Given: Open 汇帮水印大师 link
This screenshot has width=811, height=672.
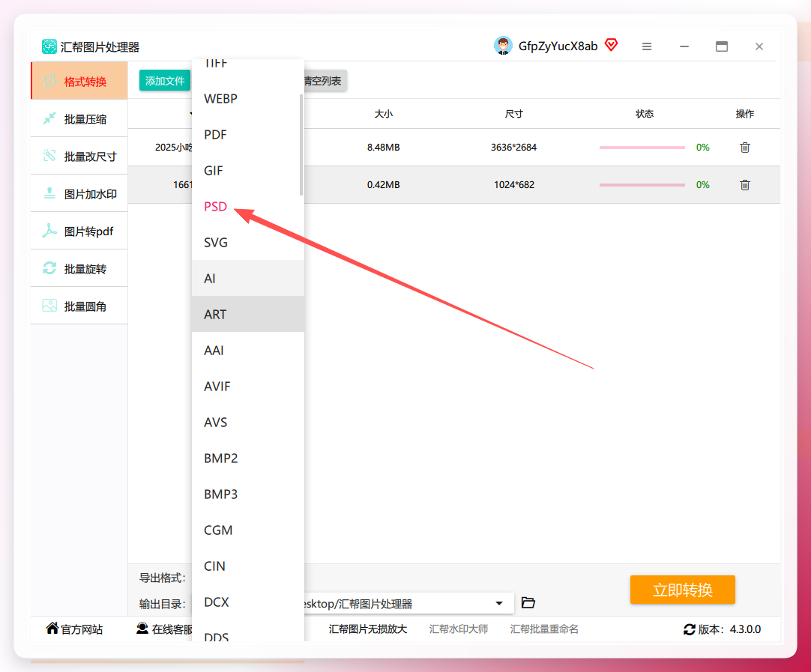Looking at the screenshot, I should (x=458, y=629).
